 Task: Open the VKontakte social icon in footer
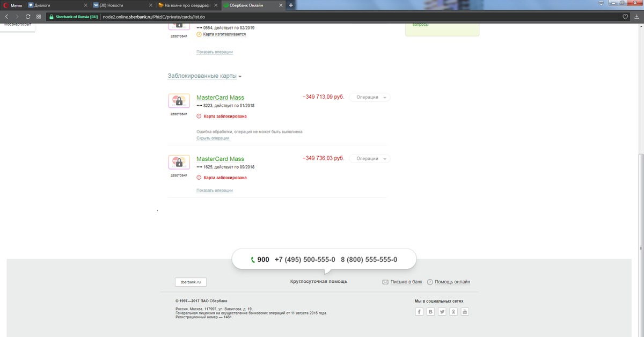tap(431, 312)
